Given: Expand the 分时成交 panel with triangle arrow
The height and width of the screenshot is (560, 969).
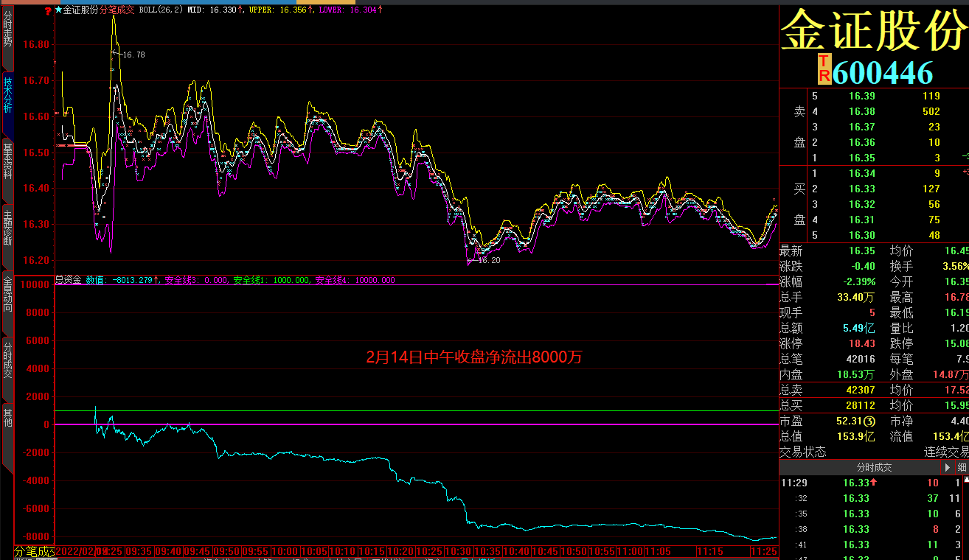Looking at the screenshot, I should [948, 467].
